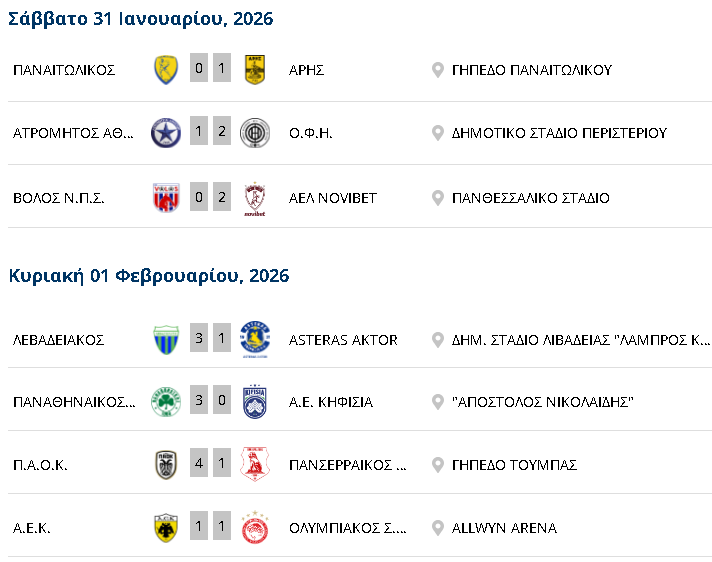712x562 pixels.
Task: Open the Α.Ε. ΚΗΦΙΣΙΑ team link
Action: pos(330,402)
